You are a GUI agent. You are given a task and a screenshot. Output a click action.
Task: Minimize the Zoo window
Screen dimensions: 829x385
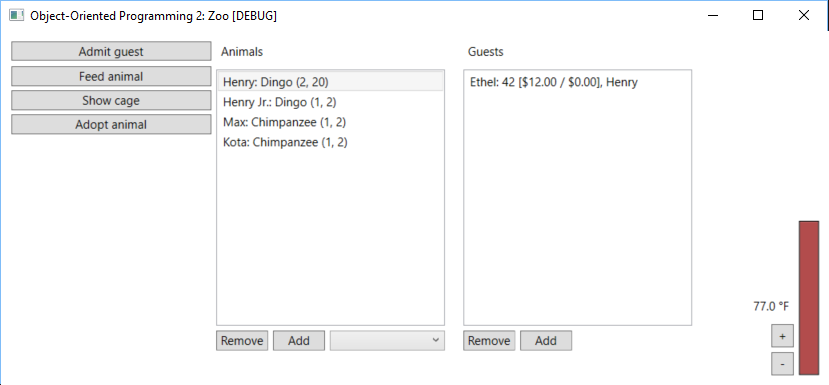click(x=713, y=15)
